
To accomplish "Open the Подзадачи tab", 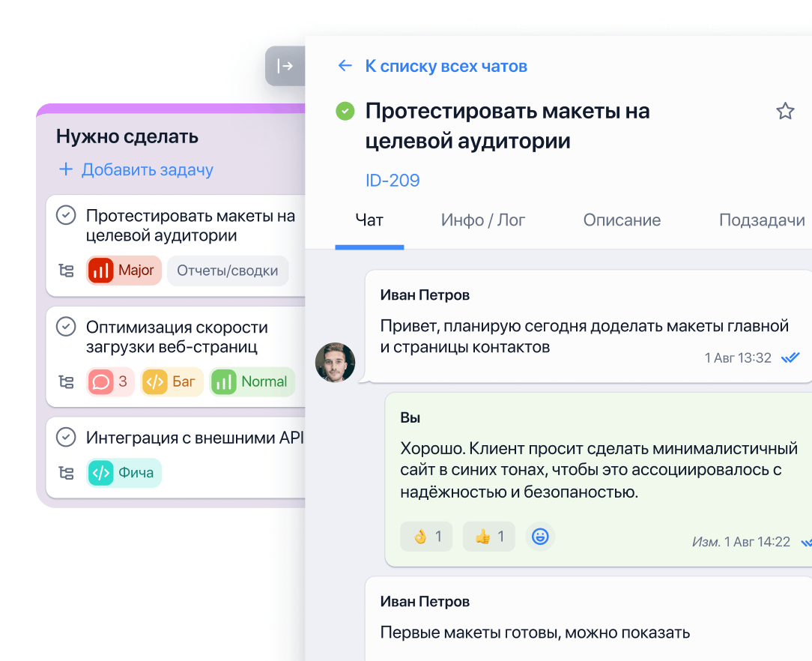I will click(762, 220).
